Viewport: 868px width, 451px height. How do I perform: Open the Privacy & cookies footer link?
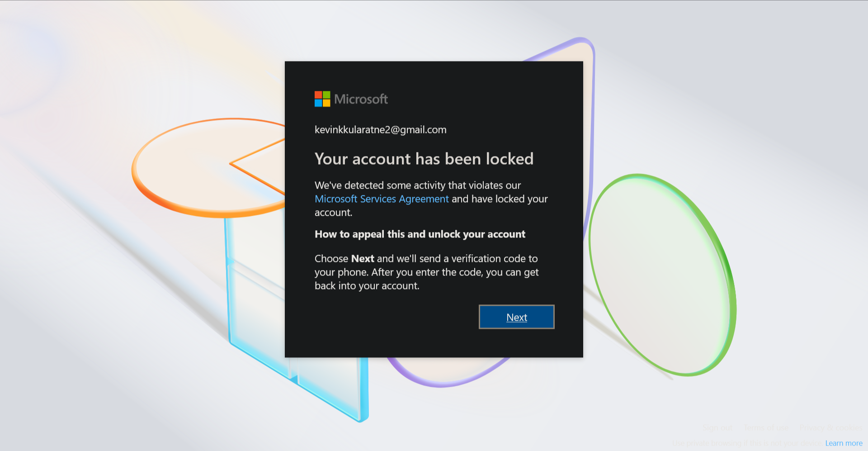coord(830,427)
